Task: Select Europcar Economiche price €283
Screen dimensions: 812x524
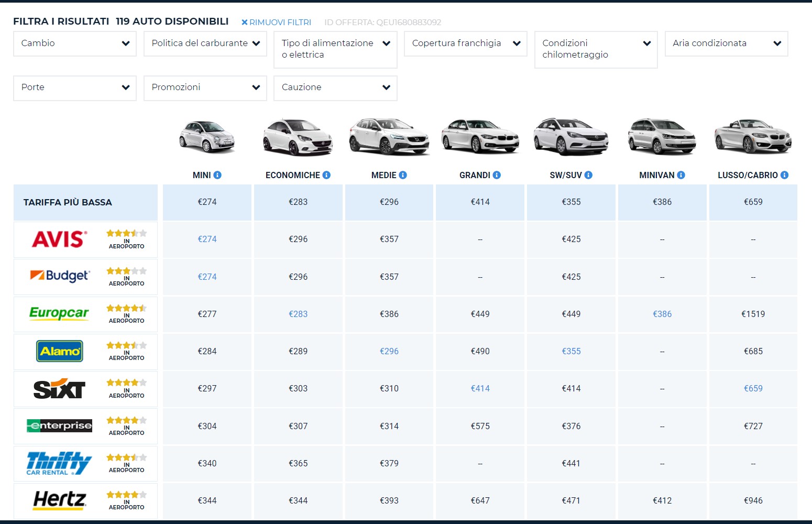Action: point(298,314)
